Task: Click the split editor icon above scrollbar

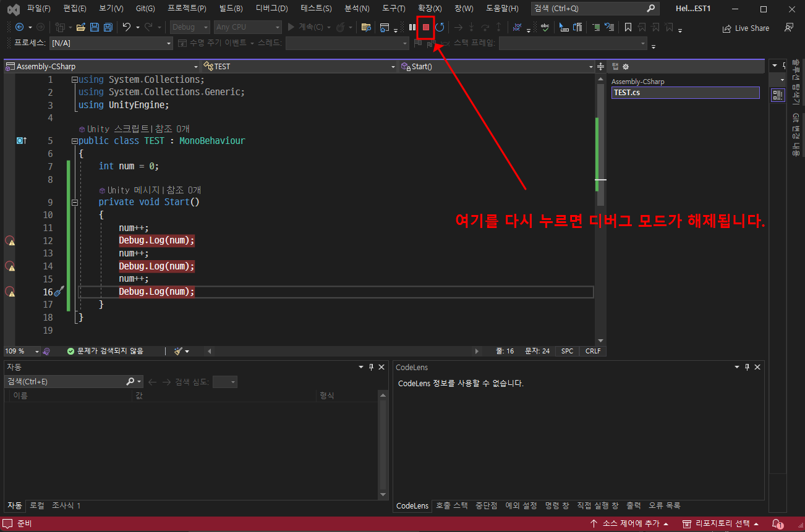Action: click(x=600, y=66)
